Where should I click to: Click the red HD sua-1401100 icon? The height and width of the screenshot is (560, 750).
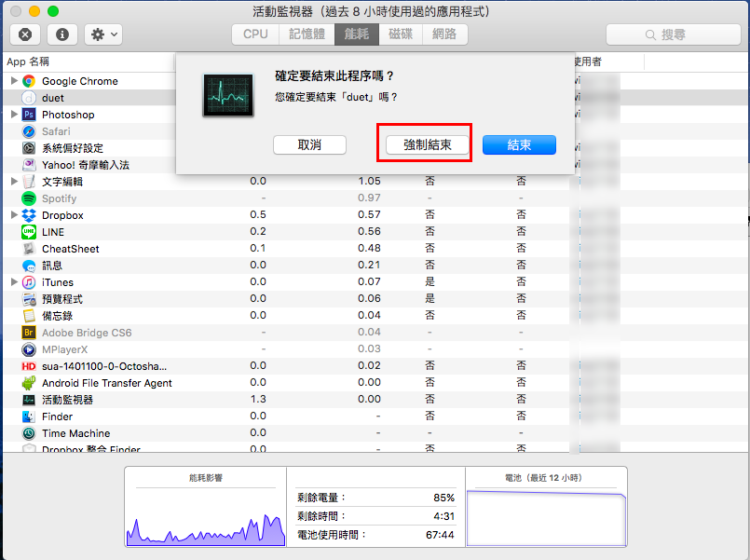click(29, 366)
